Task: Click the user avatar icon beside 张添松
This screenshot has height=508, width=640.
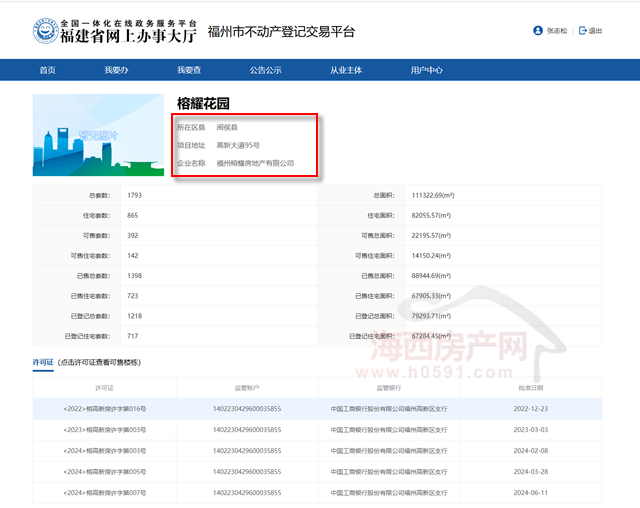Action: [x=538, y=31]
